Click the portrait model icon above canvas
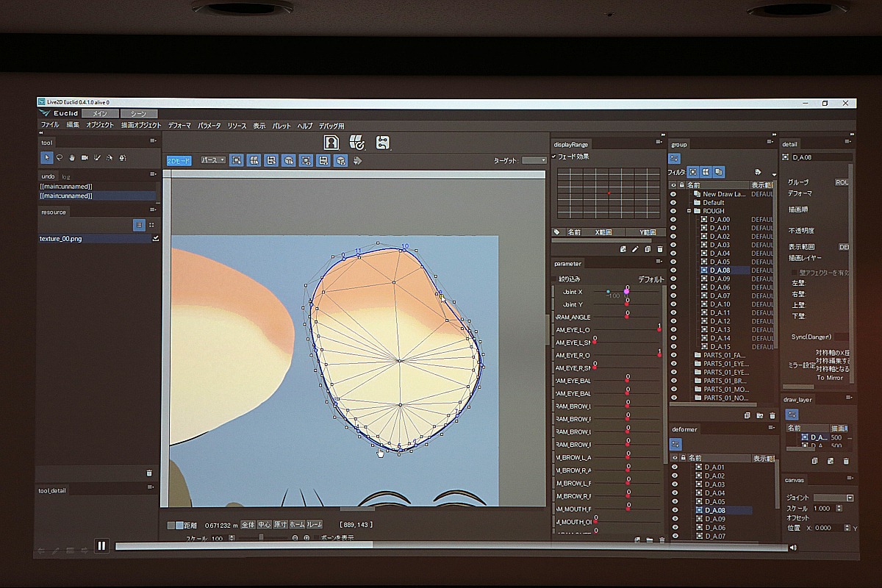 331,143
